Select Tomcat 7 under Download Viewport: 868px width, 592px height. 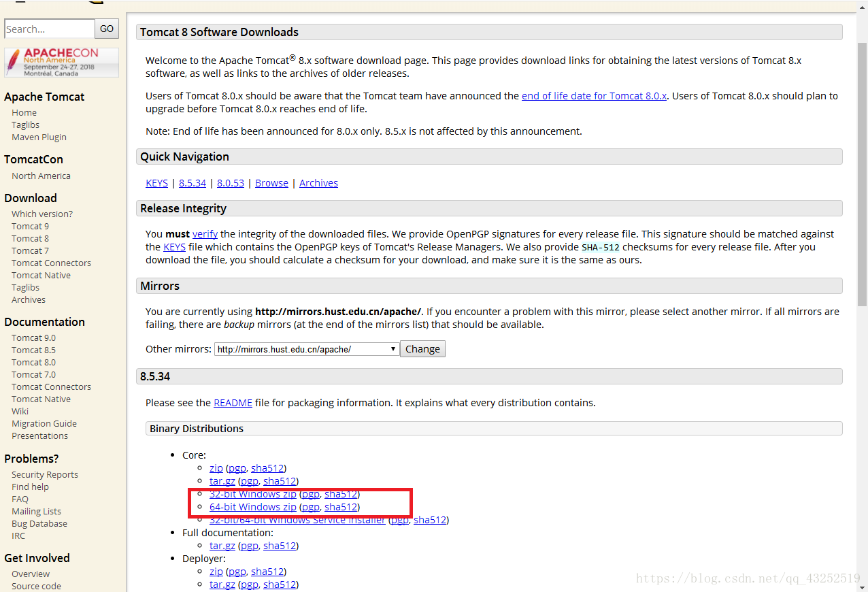[30, 250]
